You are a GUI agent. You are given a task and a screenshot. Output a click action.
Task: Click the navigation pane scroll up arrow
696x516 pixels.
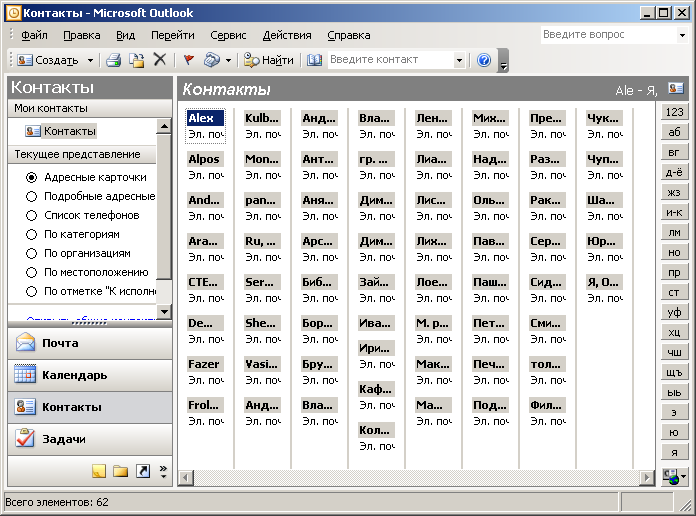pos(164,127)
